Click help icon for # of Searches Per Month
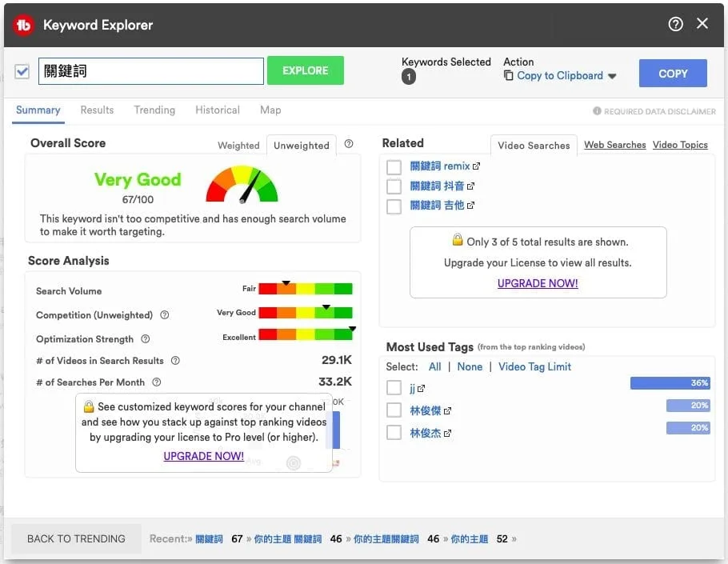The image size is (728, 564). point(157,382)
